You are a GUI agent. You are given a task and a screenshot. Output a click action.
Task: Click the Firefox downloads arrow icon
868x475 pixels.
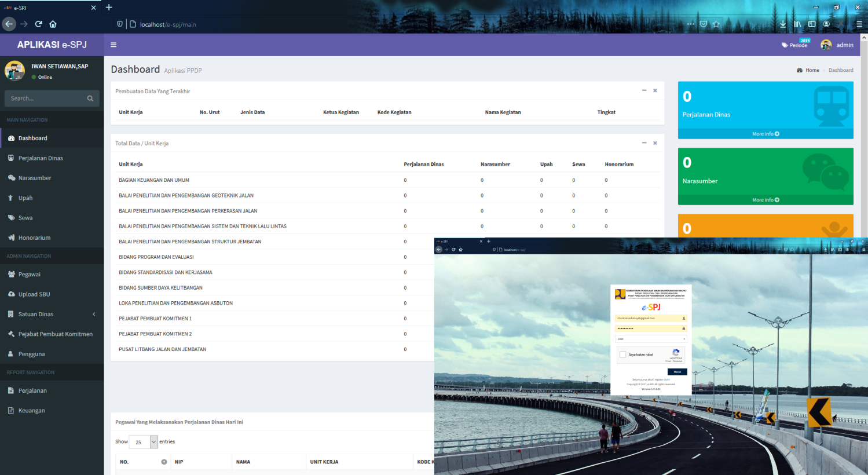pos(783,24)
